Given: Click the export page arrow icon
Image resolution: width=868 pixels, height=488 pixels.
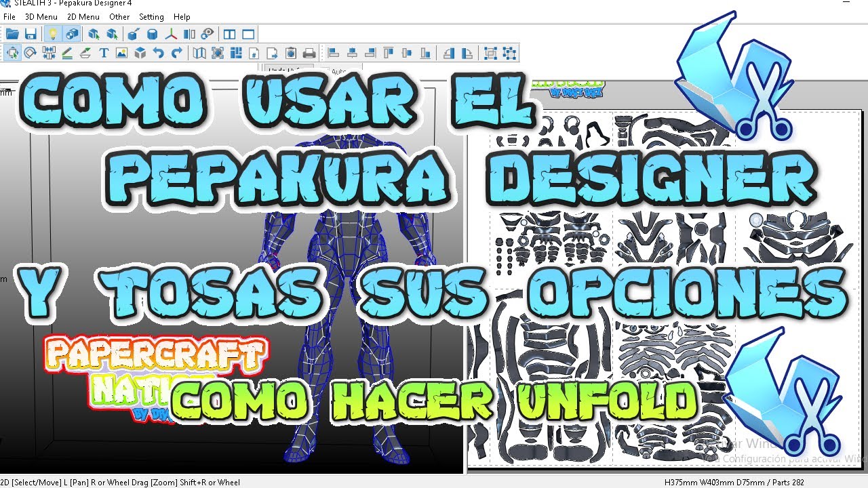Looking at the screenshot, I should point(273,53).
